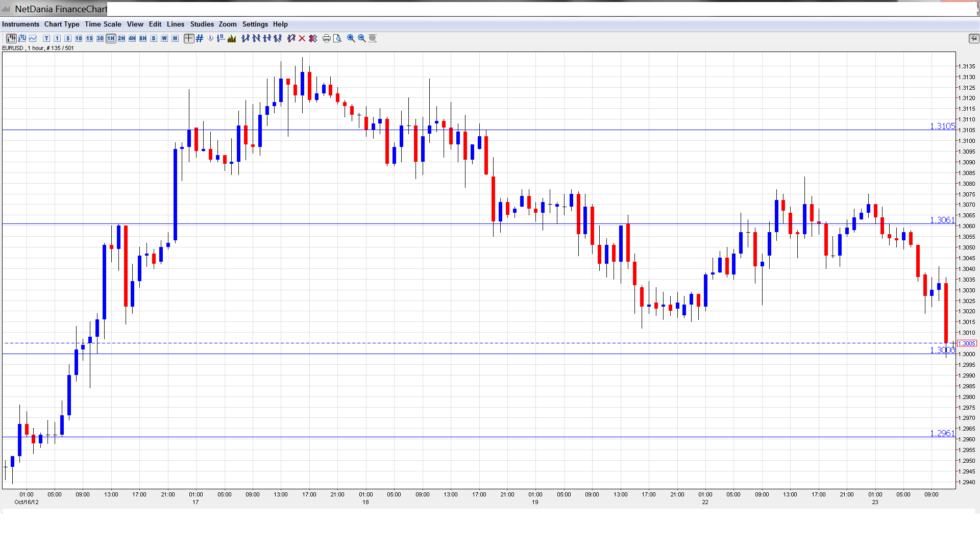Delete selected line with red X
This screenshot has height=551, width=980.
pyautogui.click(x=302, y=38)
